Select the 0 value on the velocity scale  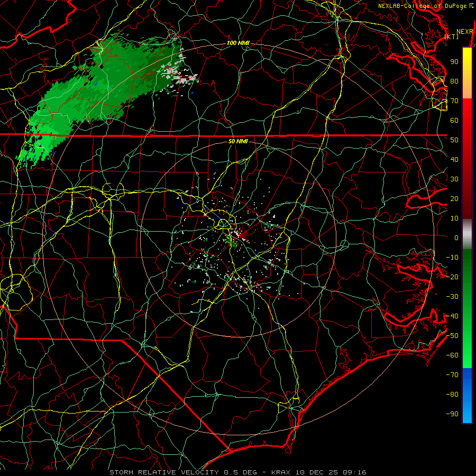coord(456,237)
